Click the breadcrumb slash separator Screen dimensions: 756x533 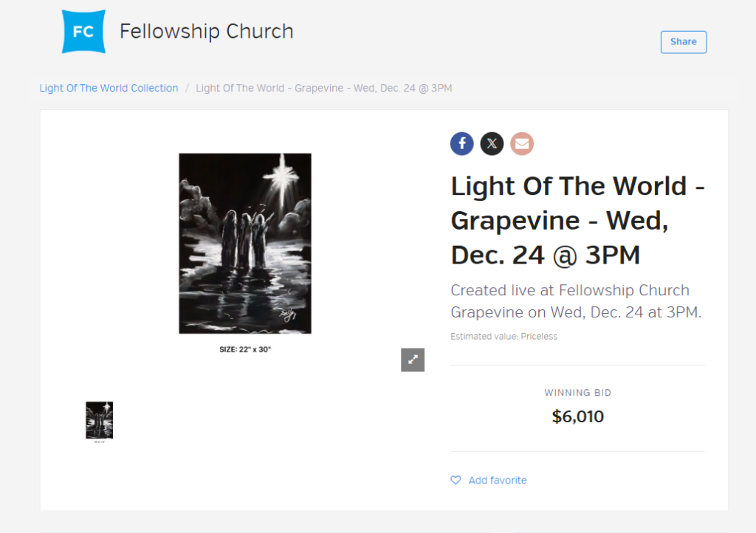(187, 89)
